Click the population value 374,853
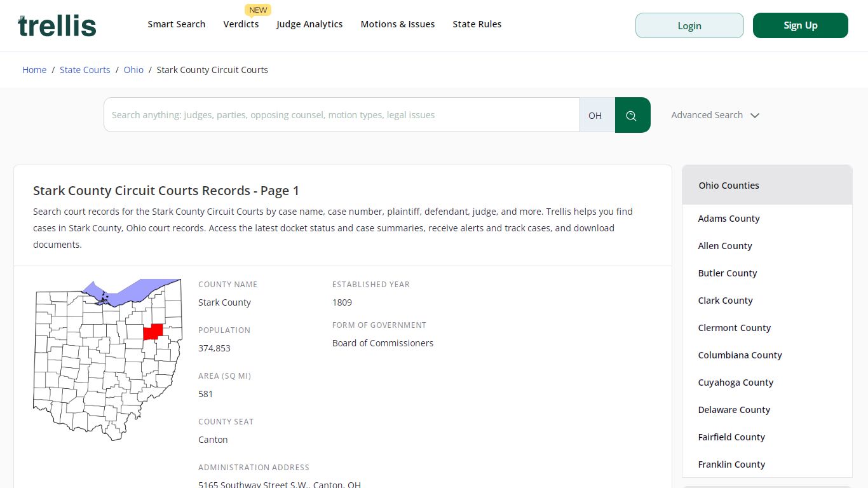Viewport: 868px width, 488px height. (214, 348)
